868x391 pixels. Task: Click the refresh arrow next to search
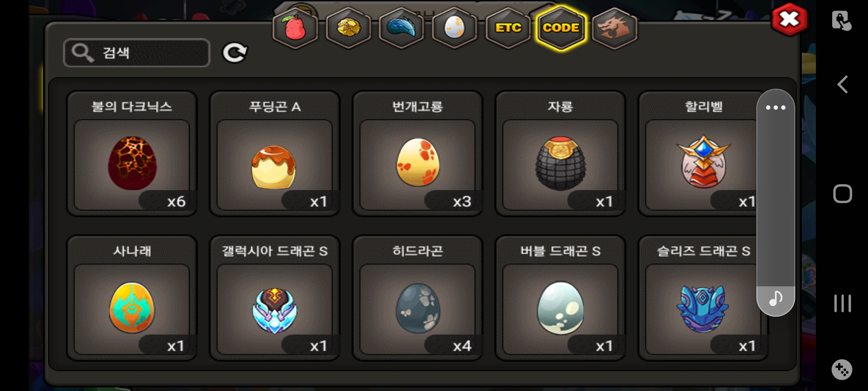click(x=235, y=53)
